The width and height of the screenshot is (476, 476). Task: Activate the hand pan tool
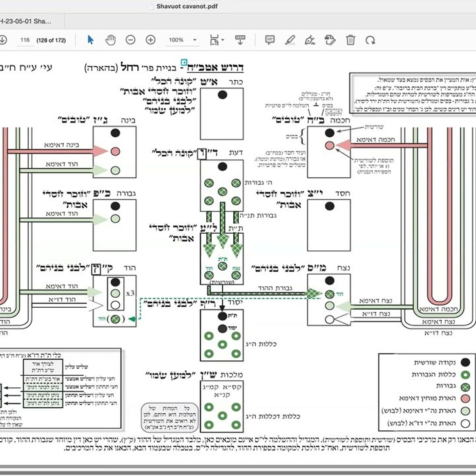point(111,40)
